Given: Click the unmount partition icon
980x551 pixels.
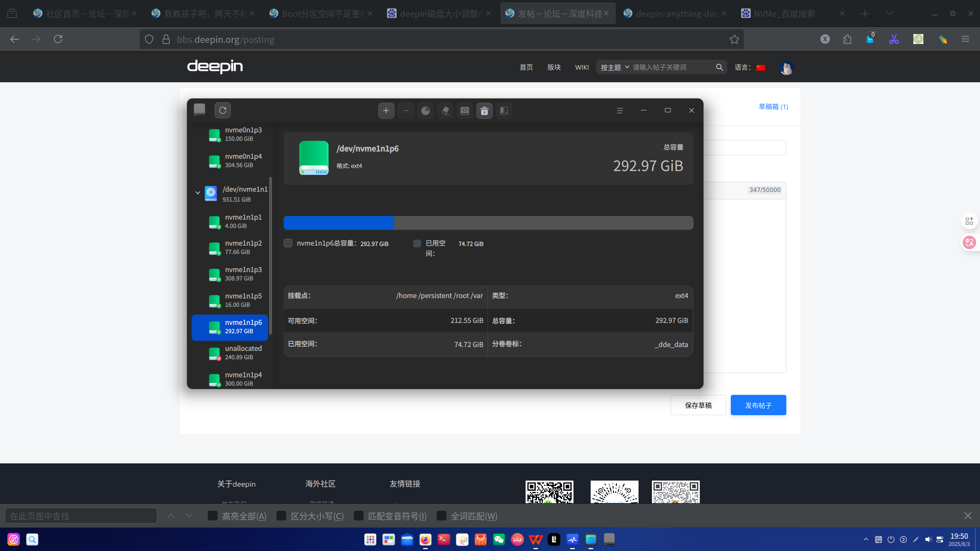Looking at the screenshot, I should coord(484,111).
